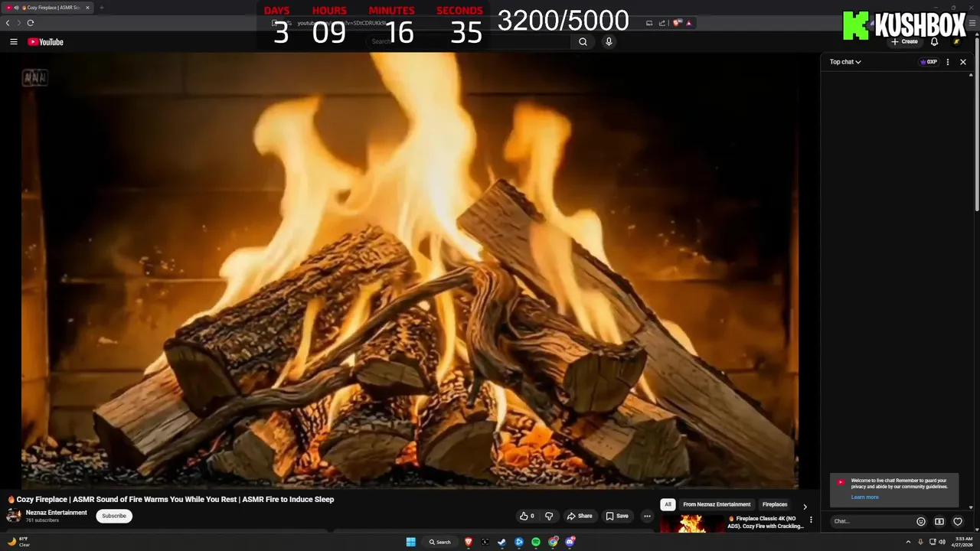Select the All filter chip
This screenshot has width=980, height=551.
point(668,504)
